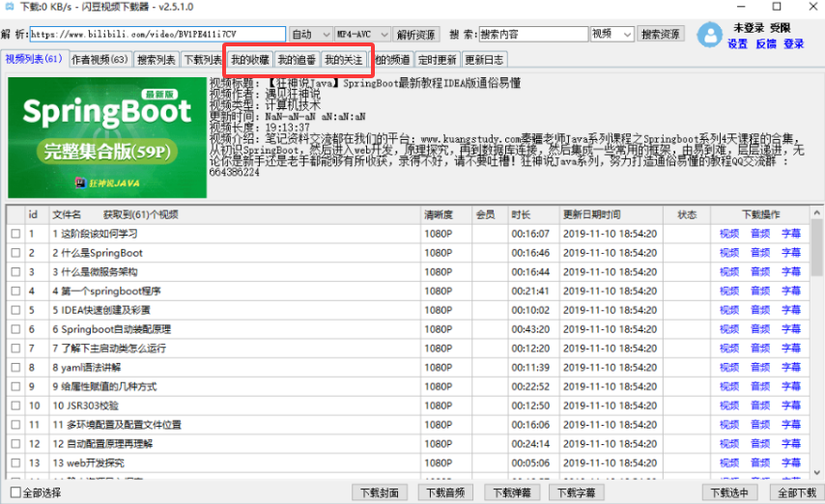Click the SpringBoot video cover thumbnail
The height and width of the screenshot is (504, 825).
pyautogui.click(x=106, y=136)
